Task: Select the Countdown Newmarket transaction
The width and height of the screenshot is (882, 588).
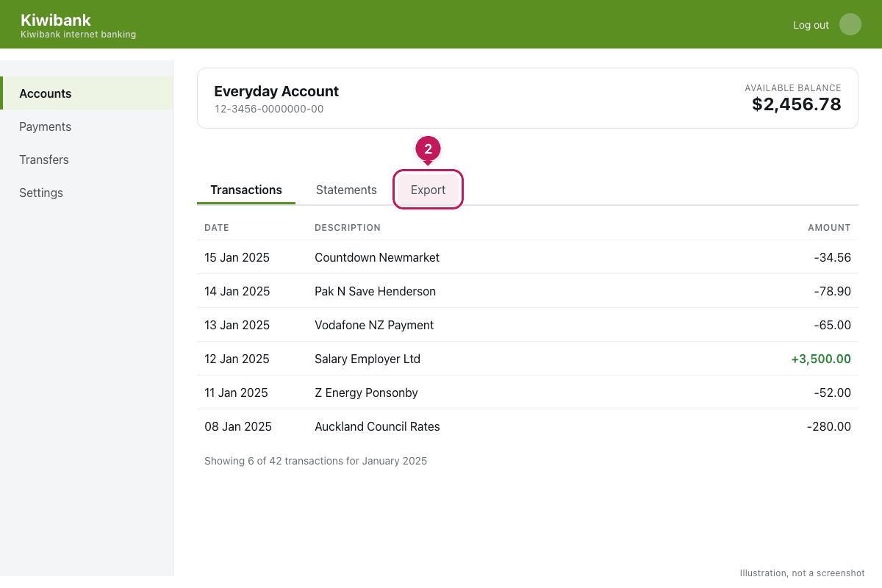Action: pyautogui.click(x=528, y=257)
